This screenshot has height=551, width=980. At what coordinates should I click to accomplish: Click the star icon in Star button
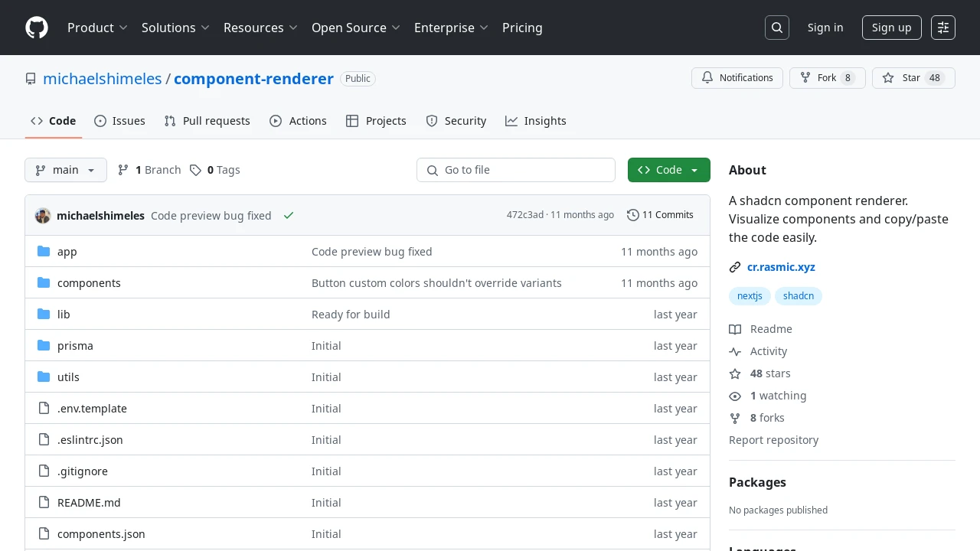click(x=888, y=78)
